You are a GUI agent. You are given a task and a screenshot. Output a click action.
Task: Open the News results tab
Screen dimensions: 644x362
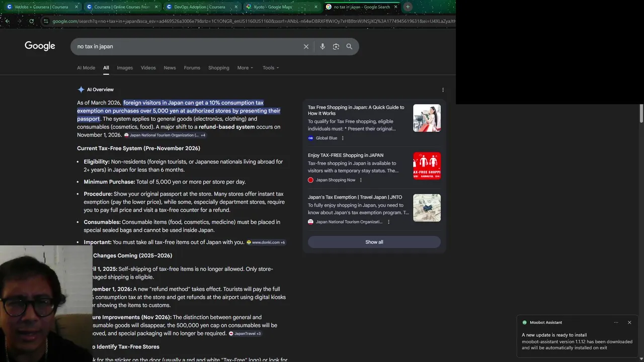170,68
